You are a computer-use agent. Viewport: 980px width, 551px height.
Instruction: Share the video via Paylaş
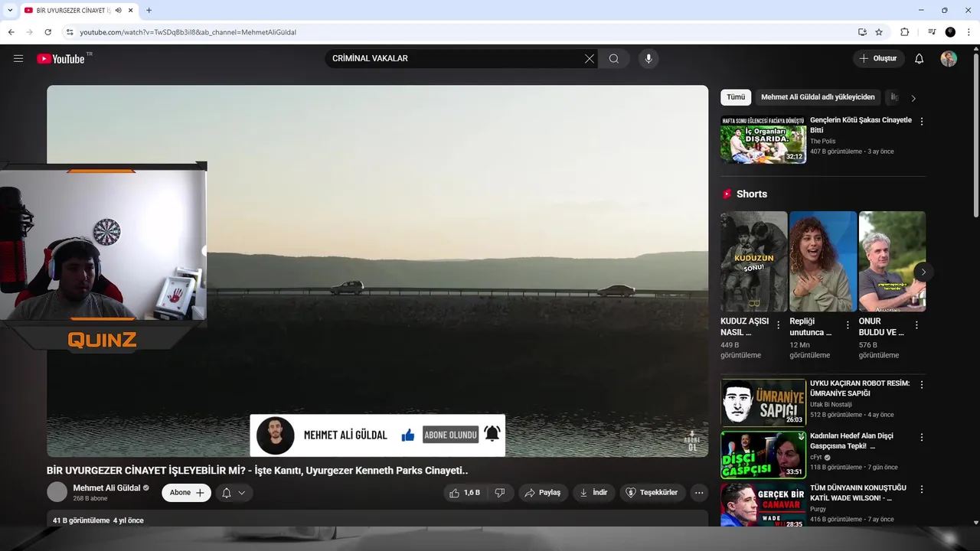pos(543,493)
